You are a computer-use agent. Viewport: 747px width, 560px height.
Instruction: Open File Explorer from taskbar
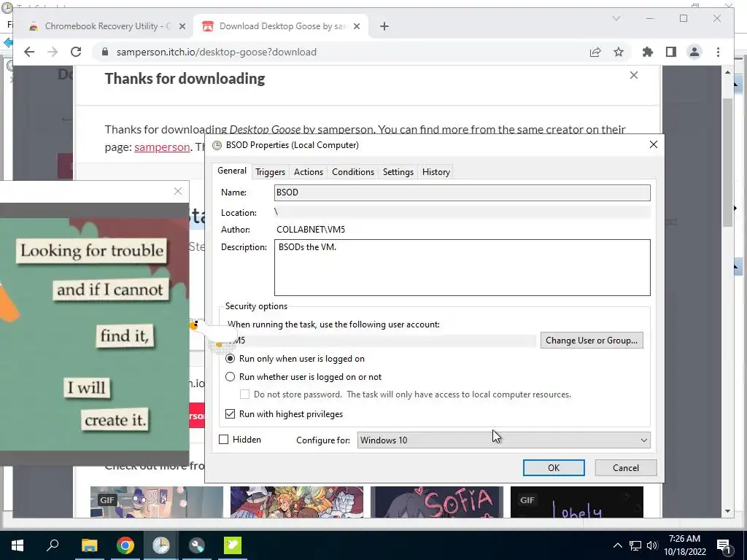click(x=89, y=545)
